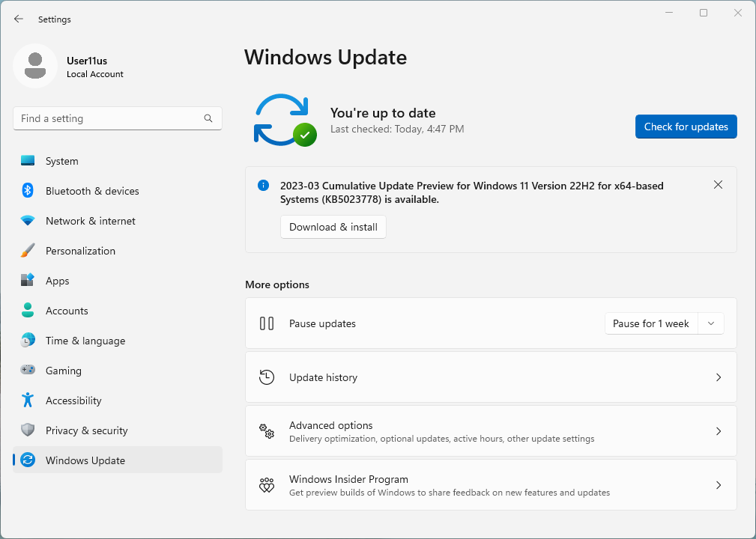Minimize the Settings window
756x539 pixels.
tap(669, 13)
